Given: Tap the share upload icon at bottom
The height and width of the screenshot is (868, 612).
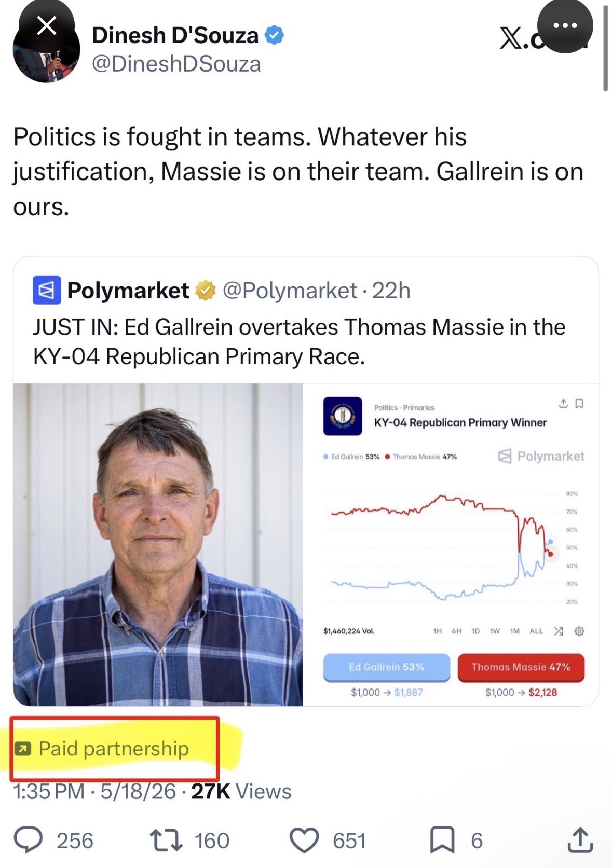Looking at the screenshot, I should [580, 839].
